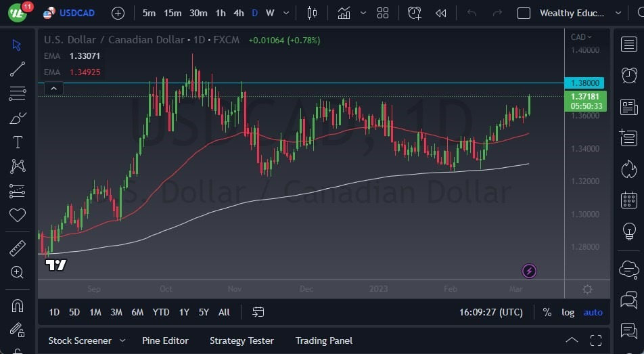The image size is (644, 354).
Task: Set the date range to 1Y
Action: coord(184,313)
